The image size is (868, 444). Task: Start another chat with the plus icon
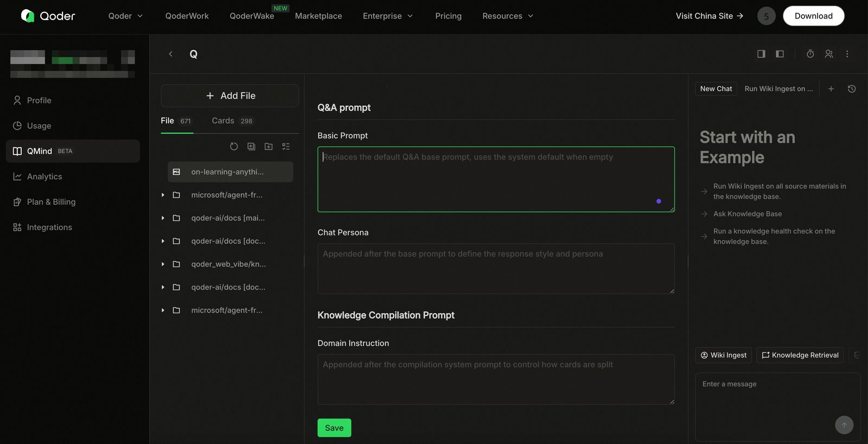(831, 88)
